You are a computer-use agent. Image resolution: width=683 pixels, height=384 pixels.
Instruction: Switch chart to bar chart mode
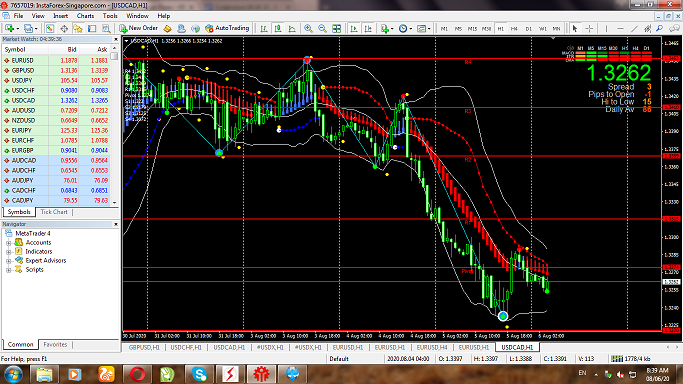click(264, 28)
